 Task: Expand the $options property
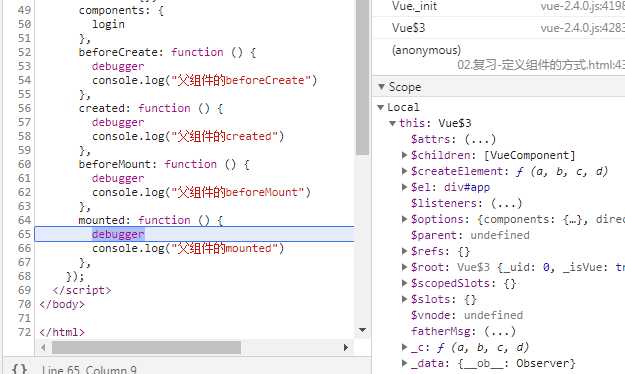click(404, 219)
